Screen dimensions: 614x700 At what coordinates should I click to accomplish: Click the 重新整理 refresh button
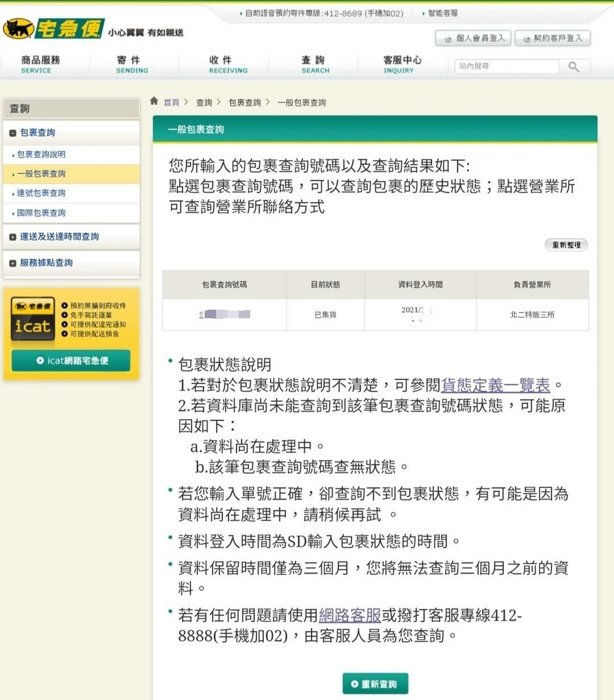click(566, 245)
